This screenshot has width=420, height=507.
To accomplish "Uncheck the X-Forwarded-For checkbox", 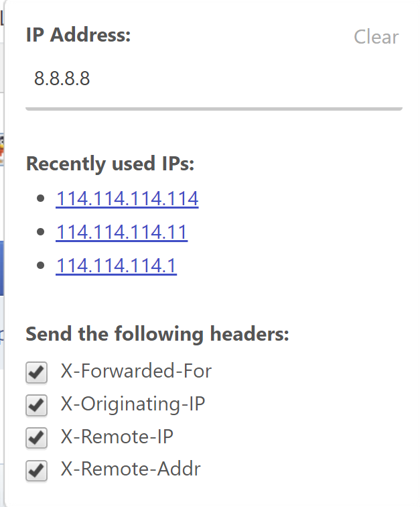I will (x=36, y=372).
